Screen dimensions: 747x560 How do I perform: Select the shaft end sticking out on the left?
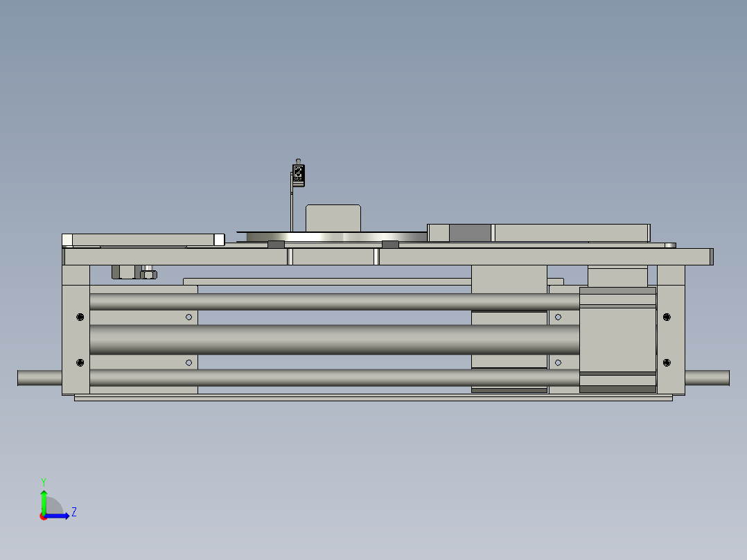tap(39, 378)
